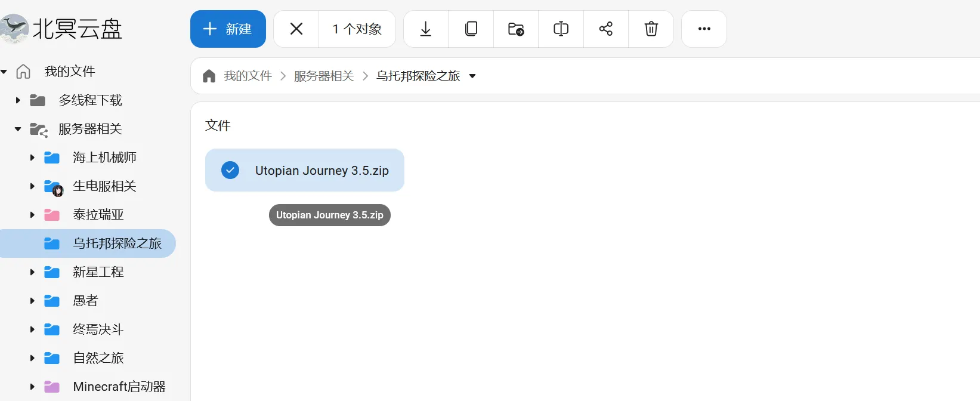Screen dimensions: 980x401
Task: Expand the 生电服相关 folder
Action: coord(32,186)
